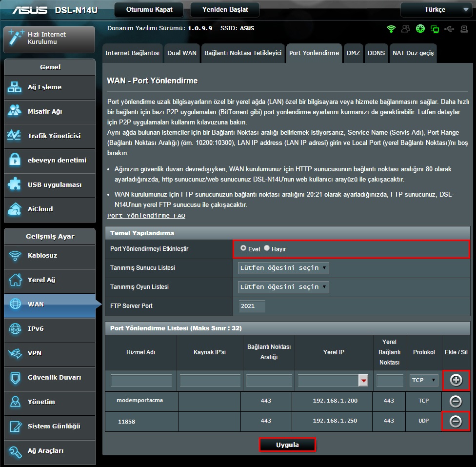The width and height of the screenshot is (476, 467).
Task: Click the AiCloud cloud icon
Action: point(14,209)
